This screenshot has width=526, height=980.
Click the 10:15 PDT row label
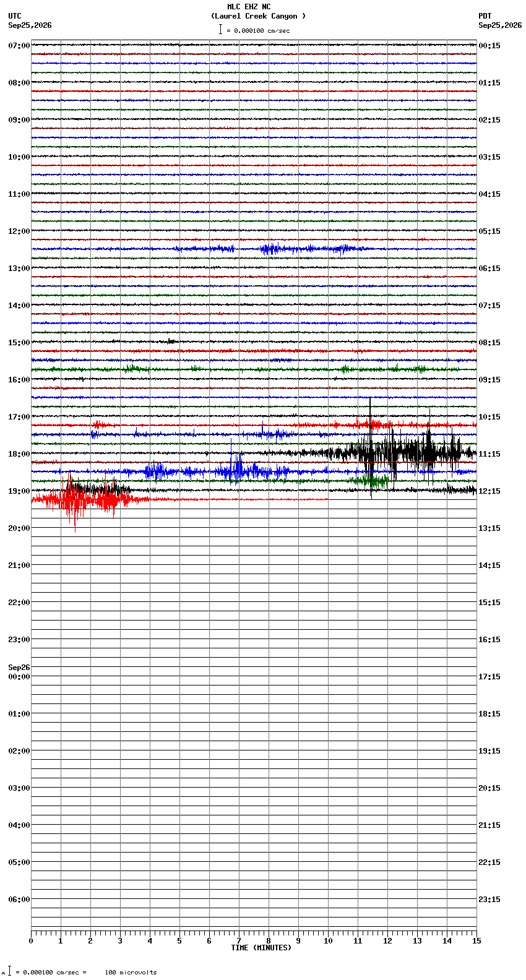(489, 417)
